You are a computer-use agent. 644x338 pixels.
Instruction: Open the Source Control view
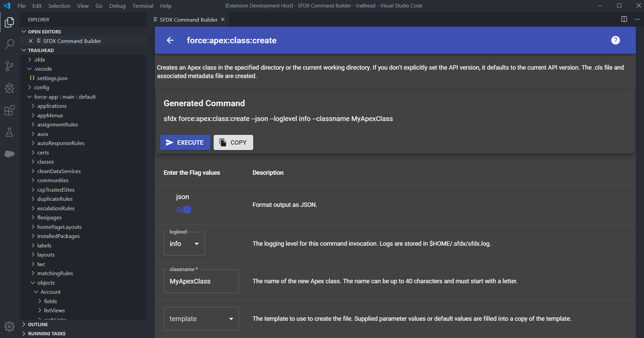[x=9, y=66]
